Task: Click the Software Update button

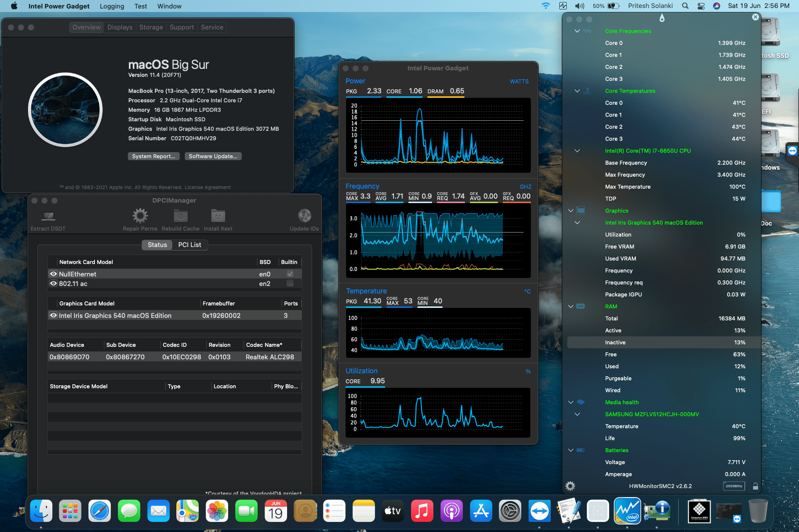Action: (213, 156)
